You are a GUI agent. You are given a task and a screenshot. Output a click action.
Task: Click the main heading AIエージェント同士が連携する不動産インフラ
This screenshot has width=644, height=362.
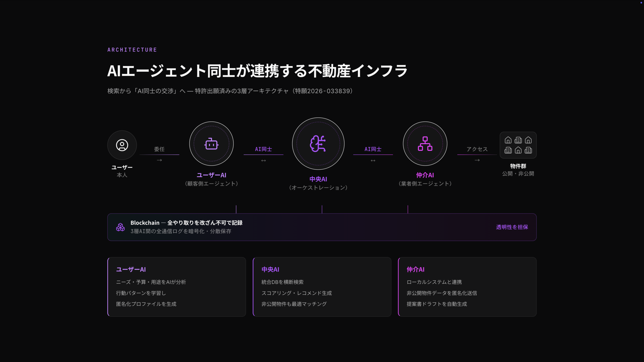point(257,71)
